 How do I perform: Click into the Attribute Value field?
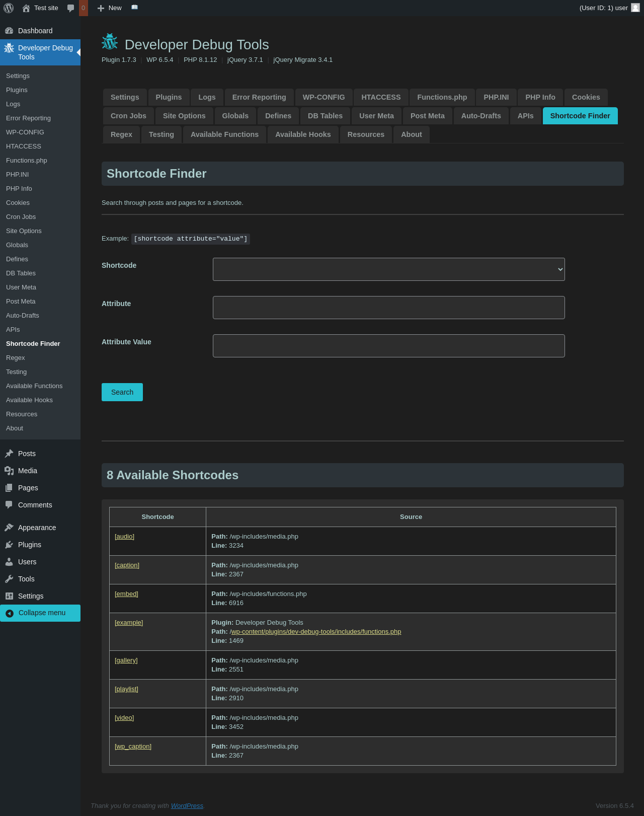pyautogui.click(x=388, y=346)
